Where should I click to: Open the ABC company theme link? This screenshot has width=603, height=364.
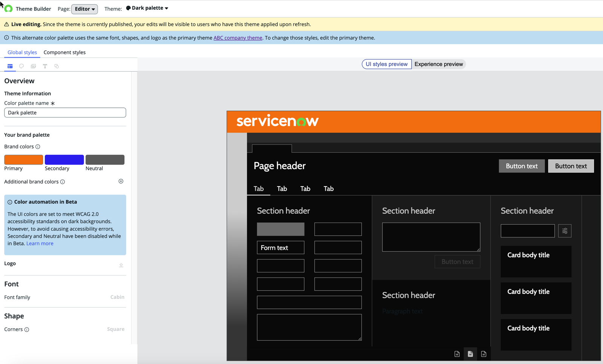click(238, 38)
